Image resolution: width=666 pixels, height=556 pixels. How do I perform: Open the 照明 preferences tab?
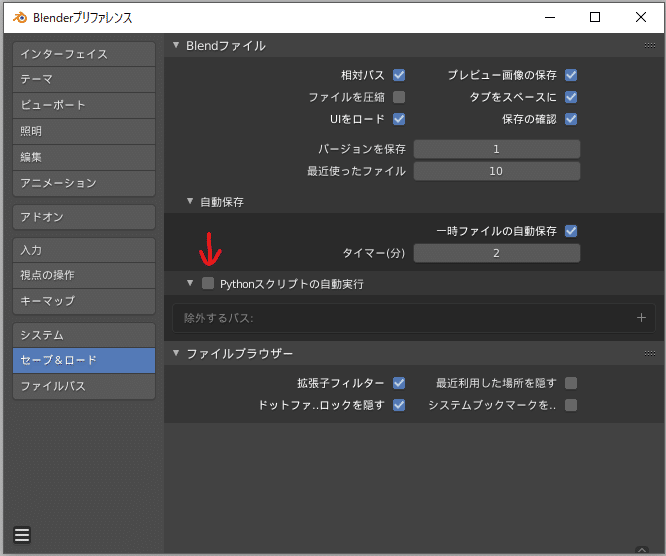click(x=84, y=132)
